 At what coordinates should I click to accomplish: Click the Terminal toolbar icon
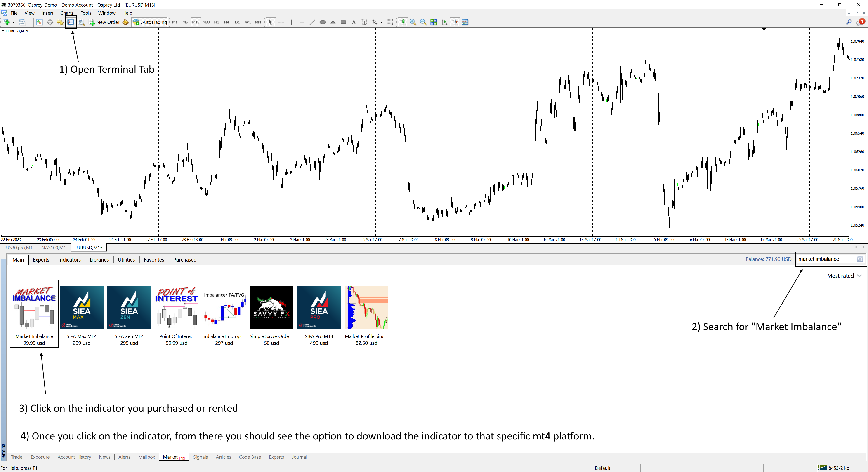(71, 22)
